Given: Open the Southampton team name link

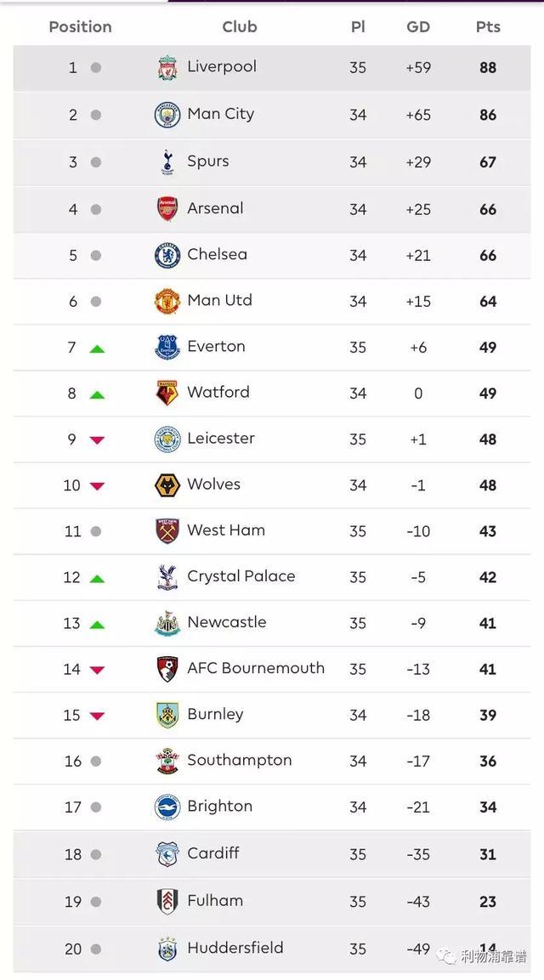Looking at the screenshot, I should click(x=240, y=761).
